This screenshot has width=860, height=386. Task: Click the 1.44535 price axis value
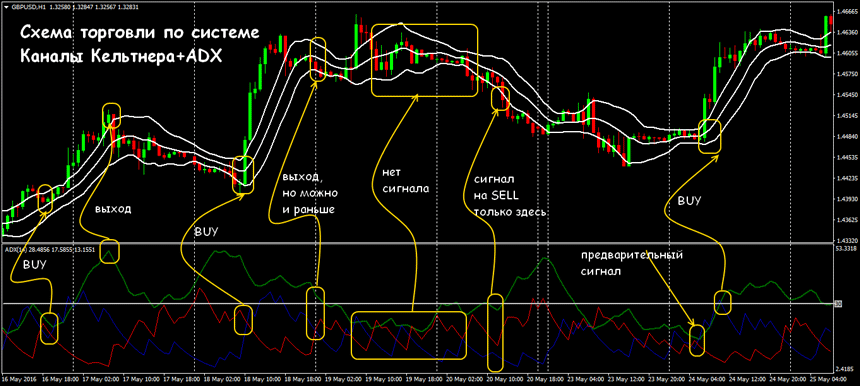click(847, 157)
